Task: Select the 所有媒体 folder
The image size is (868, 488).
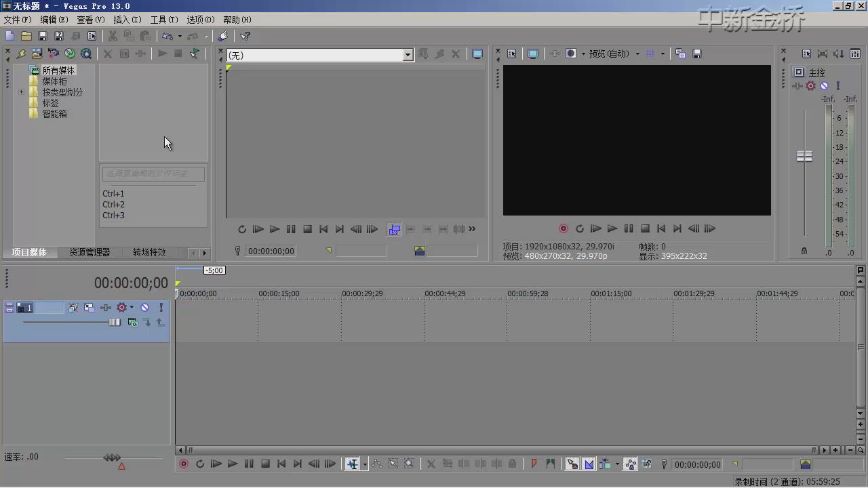Action: tap(58, 70)
